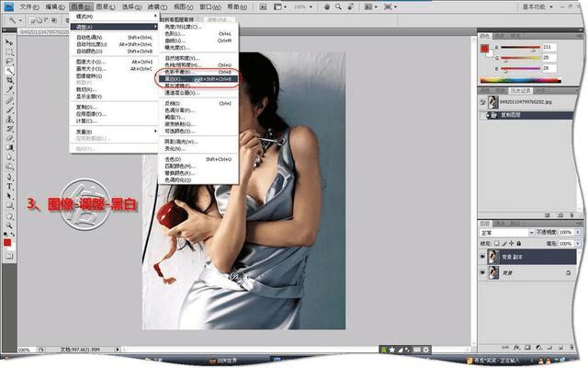The height and width of the screenshot is (368, 588).
Task: Select the Healing Brush tool
Action: click(x=9, y=100)
